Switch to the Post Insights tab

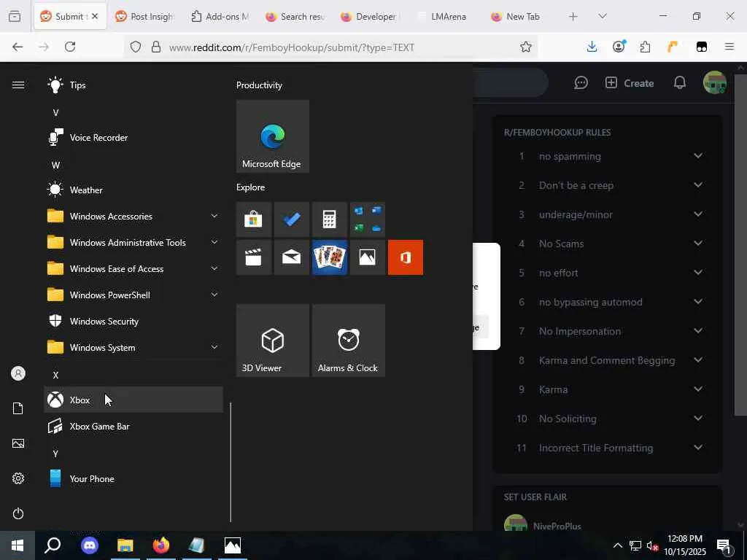[145, 16]
